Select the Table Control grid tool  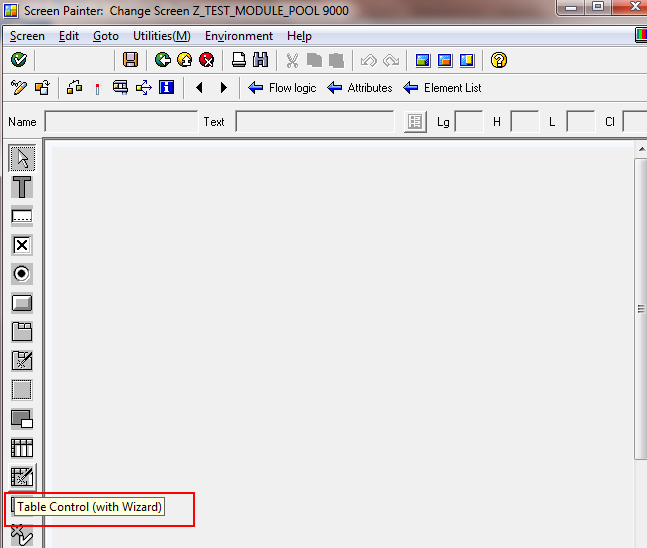coord(22,448)
